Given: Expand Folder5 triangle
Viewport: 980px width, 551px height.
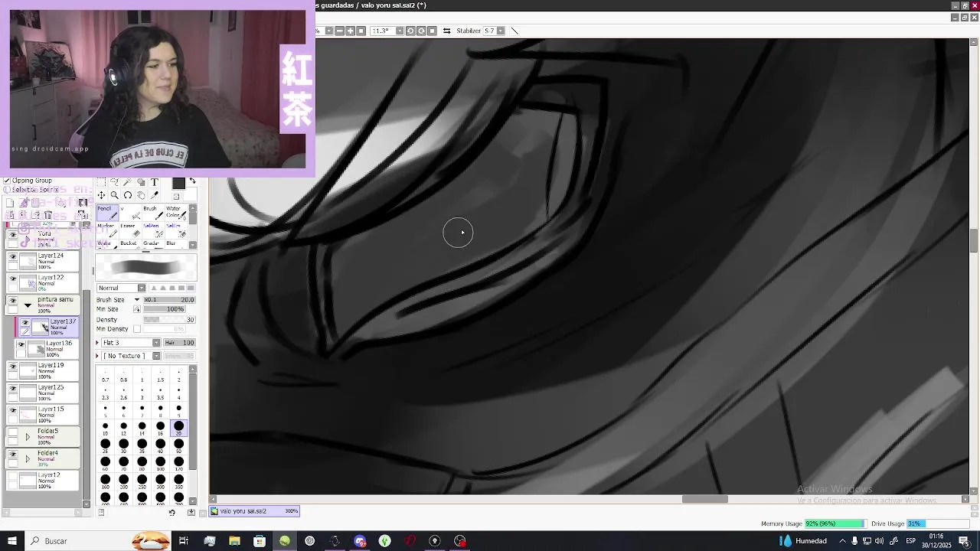Looking at the screenshot, I should [x=28, y=437].
